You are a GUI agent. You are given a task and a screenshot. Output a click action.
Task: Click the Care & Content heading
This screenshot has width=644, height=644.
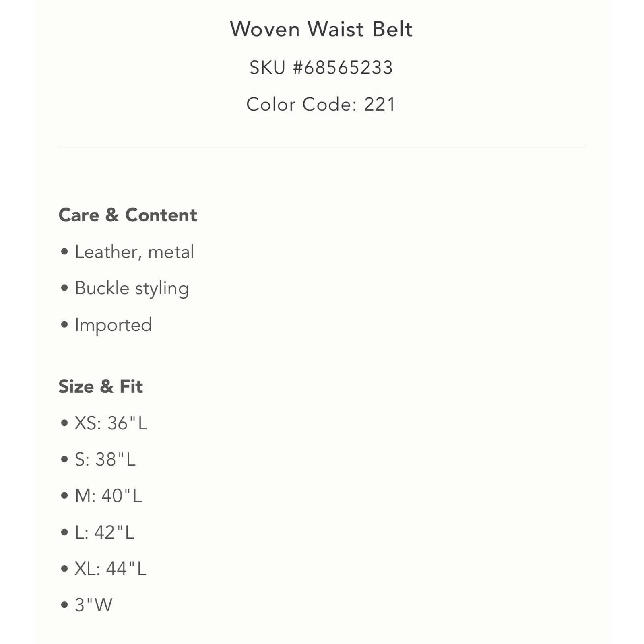128,215
